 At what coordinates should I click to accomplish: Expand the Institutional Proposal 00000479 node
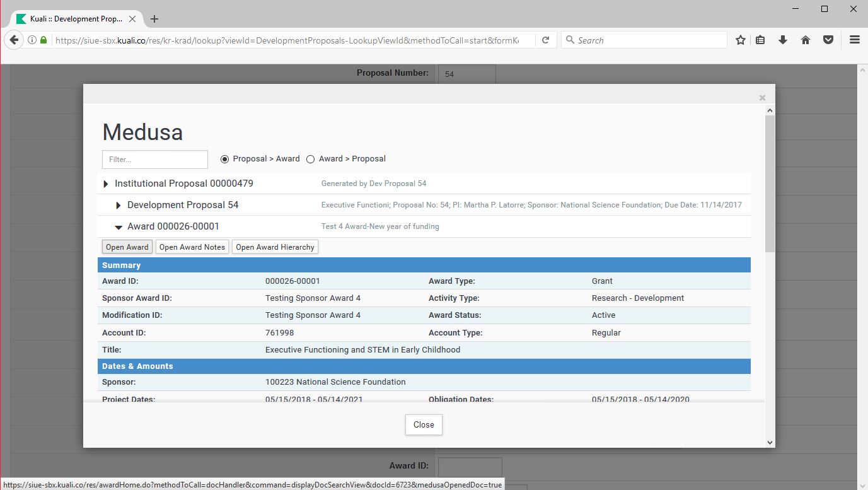pyautogui.click(x=106, y=184)
